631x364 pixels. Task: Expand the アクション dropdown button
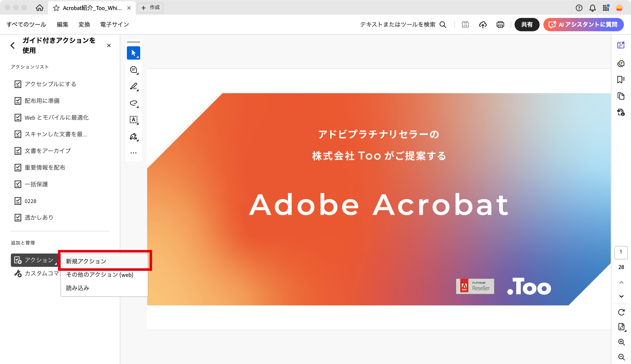click(34, 260)
